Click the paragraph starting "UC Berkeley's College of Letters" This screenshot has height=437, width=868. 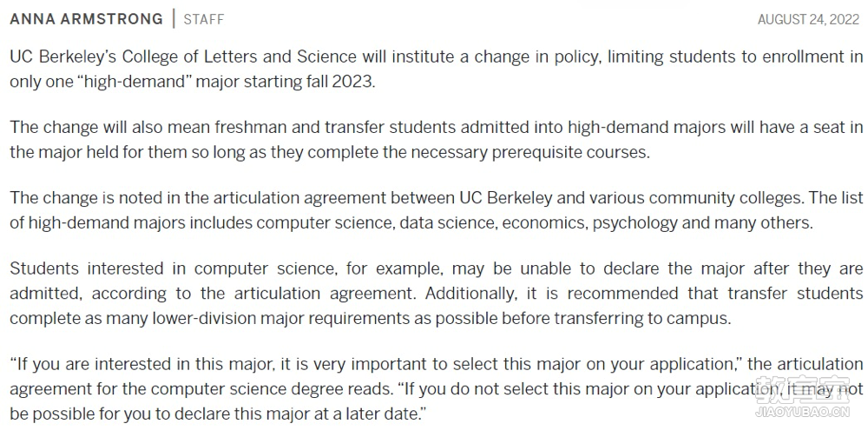(437, 69)
